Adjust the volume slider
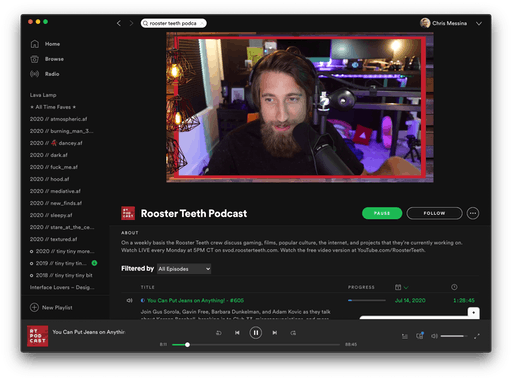This screenshot has width=512, height=380. click(x=454, y=336)
